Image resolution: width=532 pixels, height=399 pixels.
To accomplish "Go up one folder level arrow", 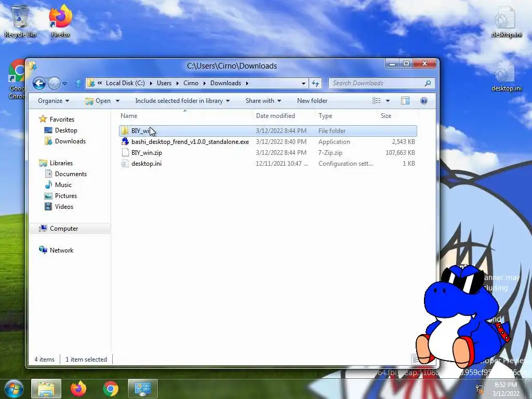I will [x=78, y=83].
